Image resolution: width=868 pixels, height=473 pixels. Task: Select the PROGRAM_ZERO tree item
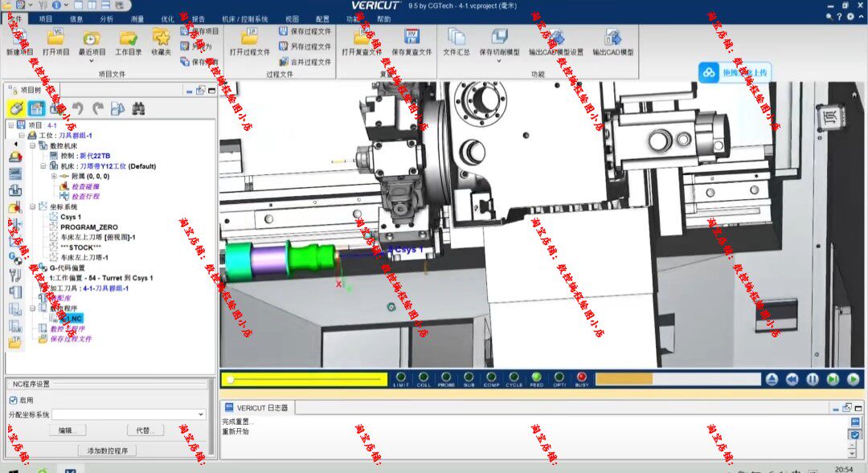tap(89, 226)
